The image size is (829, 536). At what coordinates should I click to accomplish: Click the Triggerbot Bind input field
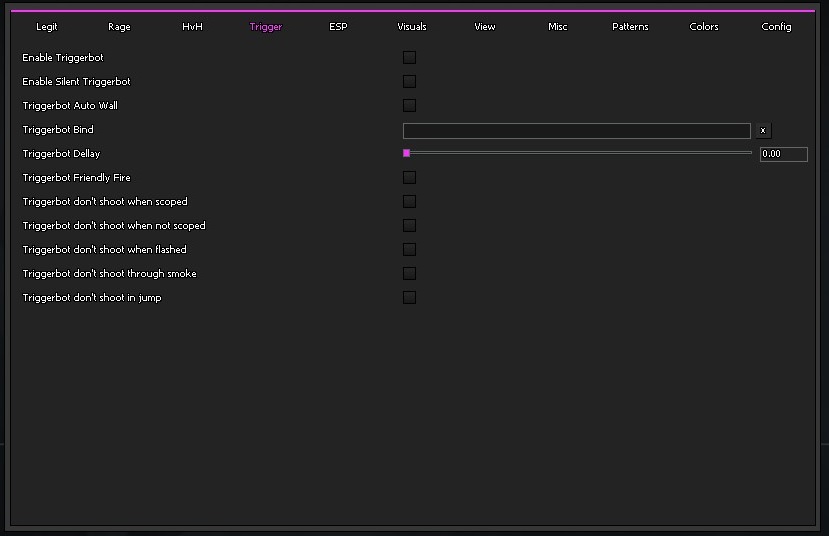point(576,131)
